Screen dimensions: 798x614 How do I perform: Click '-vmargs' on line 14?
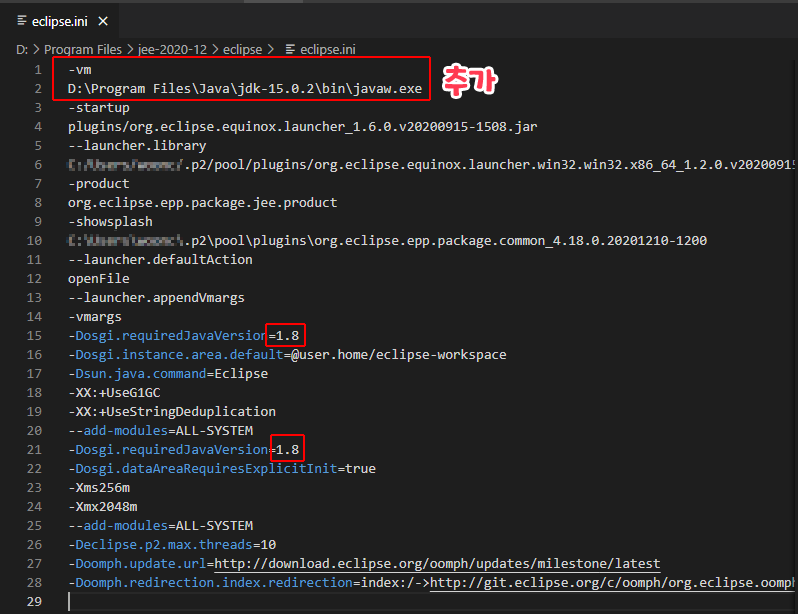[95, 317]
